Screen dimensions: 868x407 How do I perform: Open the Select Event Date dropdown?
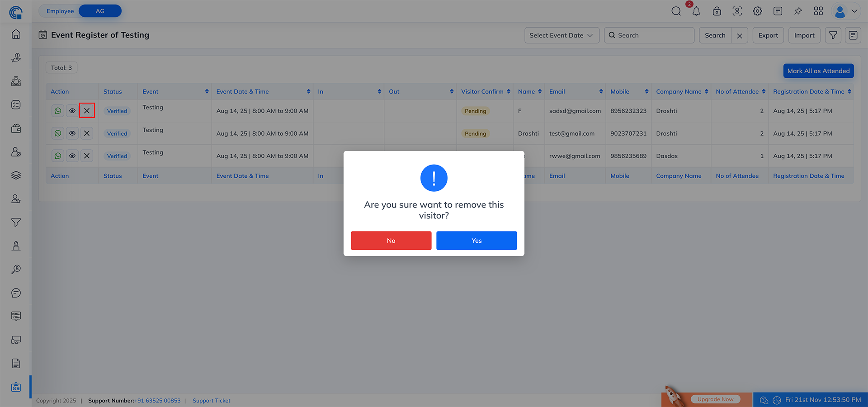pyautogui.click(x=561, y=35)
